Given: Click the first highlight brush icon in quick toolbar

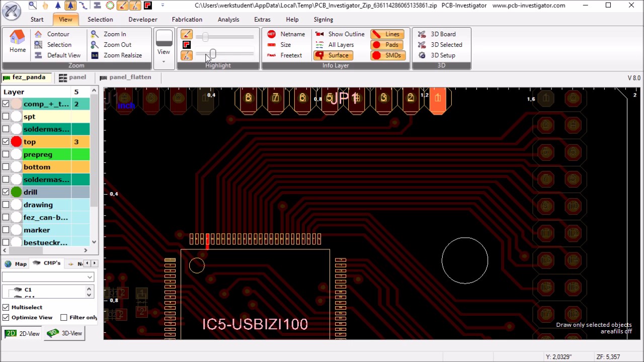Looking at the screenshot, I should click(122, 6).
